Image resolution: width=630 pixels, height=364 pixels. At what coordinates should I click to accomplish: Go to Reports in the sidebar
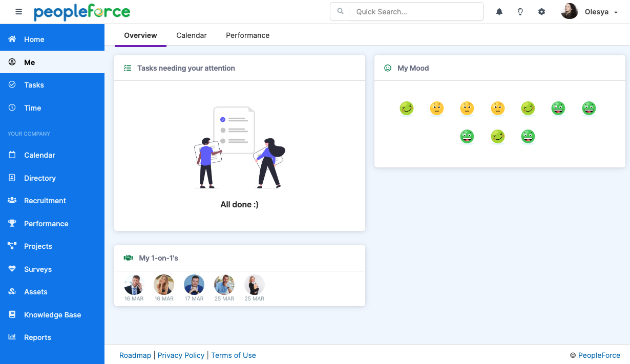point(52,337)
